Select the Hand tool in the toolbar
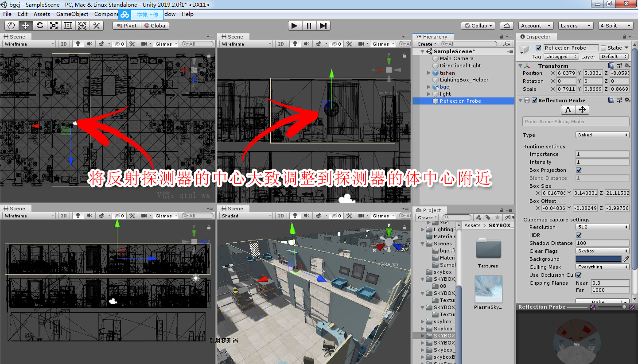 [x=11, y=26]
